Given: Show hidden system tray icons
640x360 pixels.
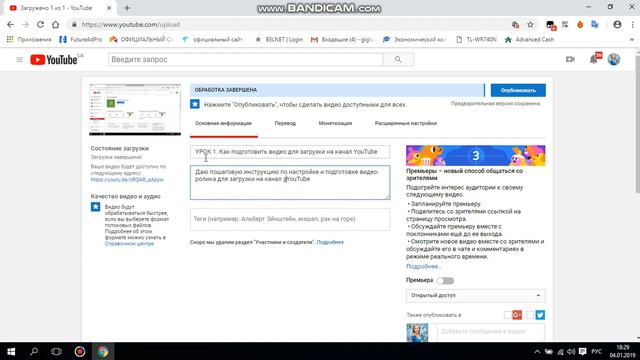Looking at the screenshot, I should (x=537, y=351).
